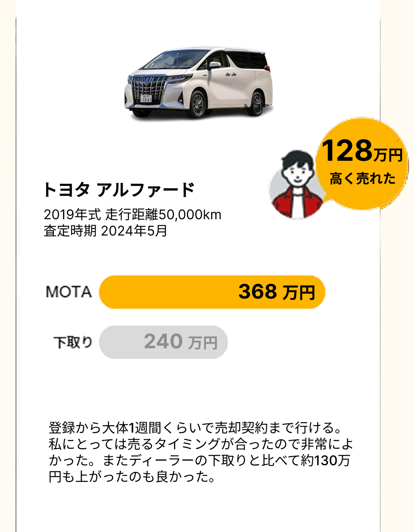Click the トヨタ アルファード heading
This screenshot has height=532, width=414.
point(119,190)
